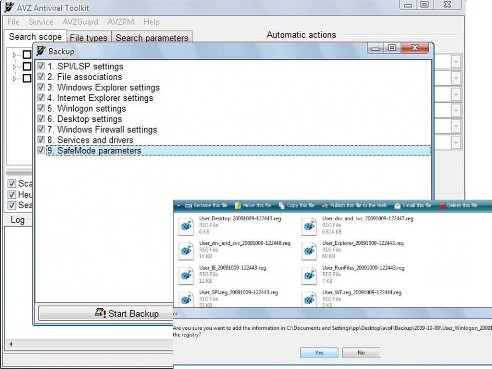Image resolution: width=492 pixels, height=369 pixels.
Task: Open the Help menu
Action: point(152,22)
